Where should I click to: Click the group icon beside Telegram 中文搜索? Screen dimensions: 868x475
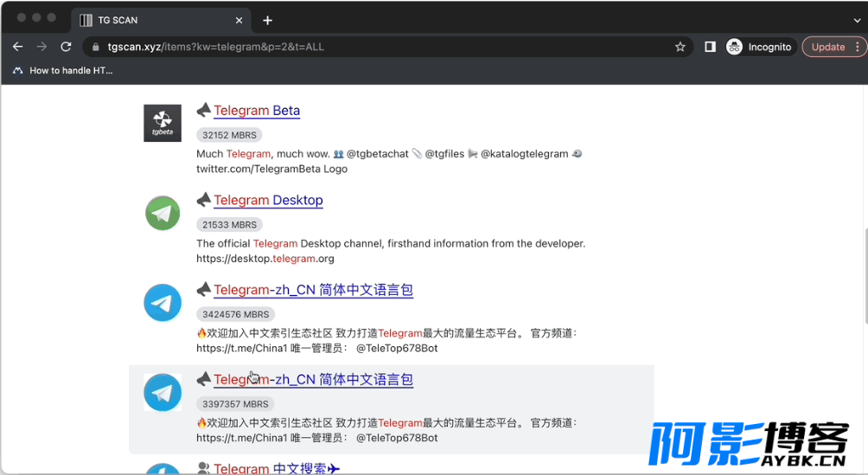(x=204, y=468)
